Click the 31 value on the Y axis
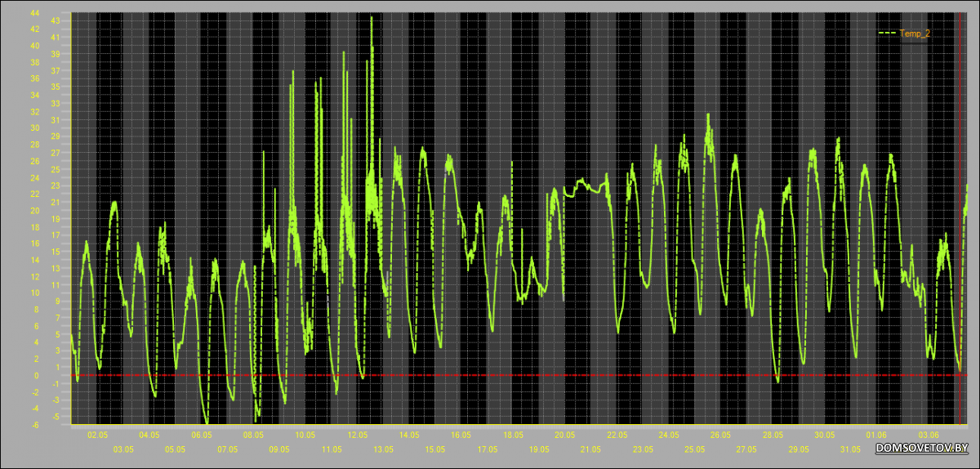The height and width of the screenshot is (469, 980). (x=55, y=120)
